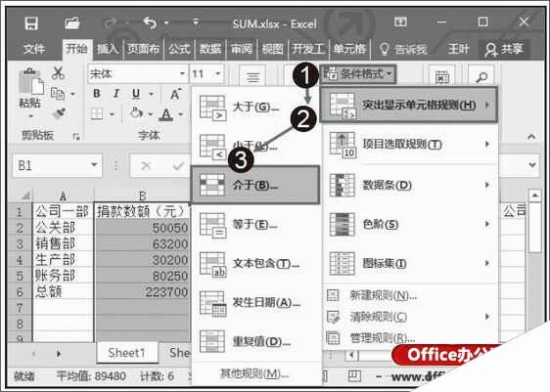Viewport: 550px width, 392px height.
Task: Click the Copy icon
Action: 58,94
